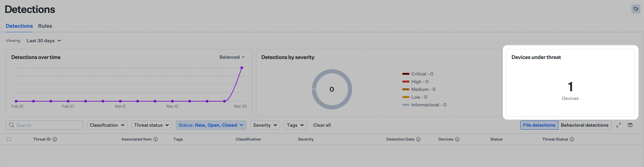The height and width of the screenshot is (167, 644).
Task: Open the Balanced chart mode dropdown
Action: pyautogui.click(x=232, y=57)
